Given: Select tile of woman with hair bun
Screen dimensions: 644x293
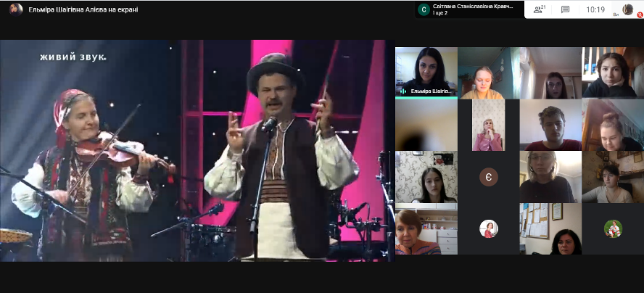Looking at the screenshot, I should click(613, 125).
